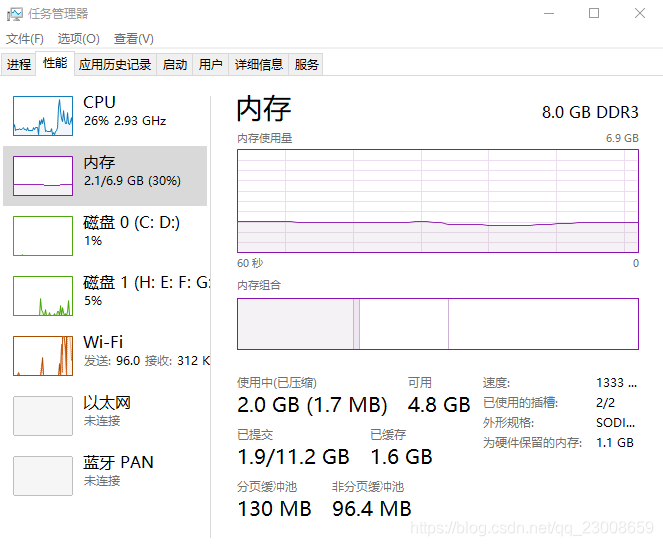Click the 以太网 label in sidebar

[107, 403]
